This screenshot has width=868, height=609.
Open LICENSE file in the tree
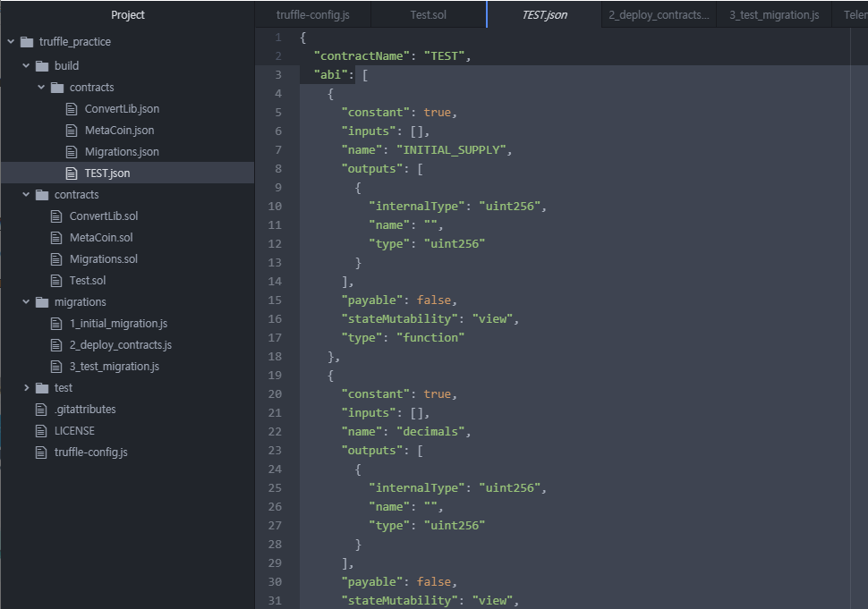(x=74, y=431)
